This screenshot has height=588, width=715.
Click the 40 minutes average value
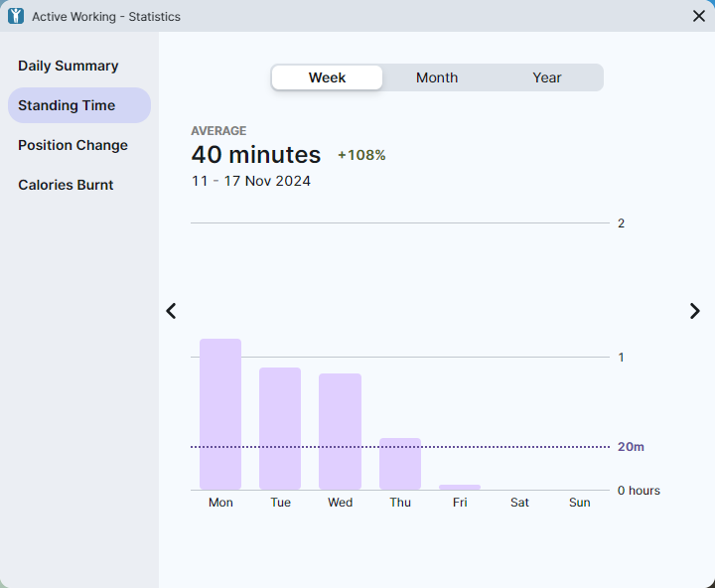click(x=256, y=155)
